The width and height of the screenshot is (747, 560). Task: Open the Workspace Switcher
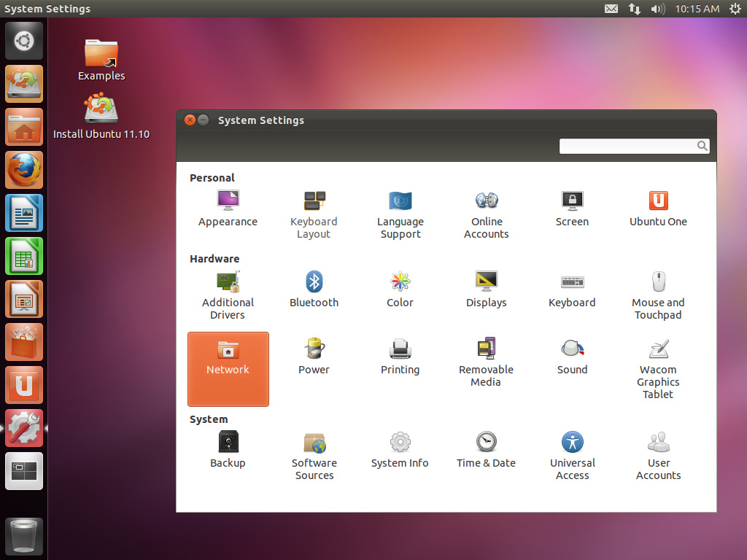click(24, 471)
